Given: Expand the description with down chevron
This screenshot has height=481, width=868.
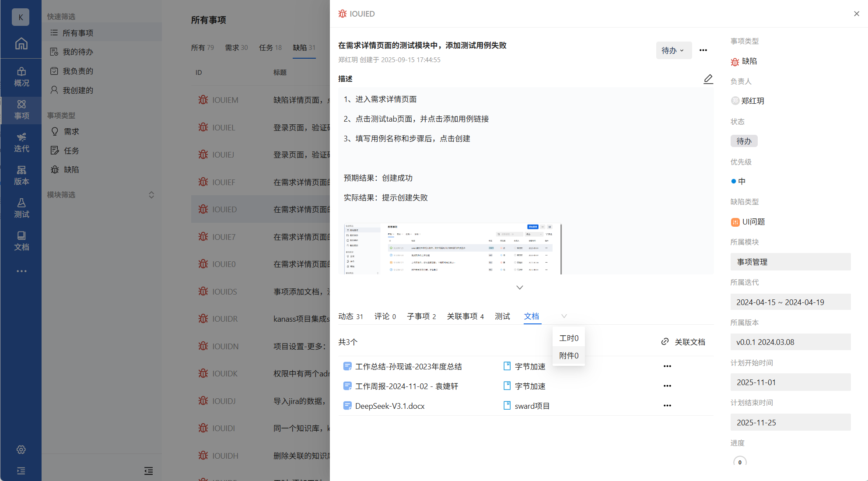Looking at the screenshot, I should tap(519, 288).
